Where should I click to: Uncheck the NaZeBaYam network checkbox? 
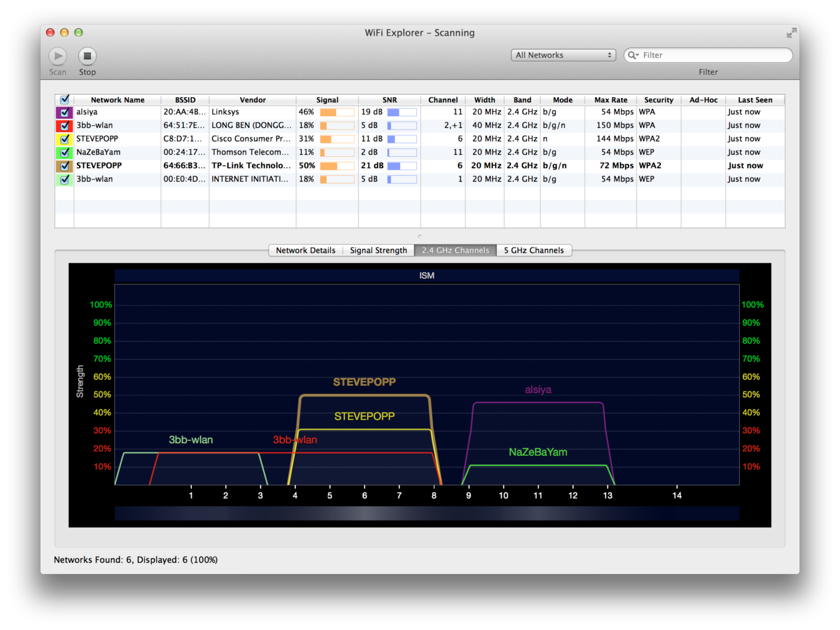pyautogui.click(x=65, y=152)
